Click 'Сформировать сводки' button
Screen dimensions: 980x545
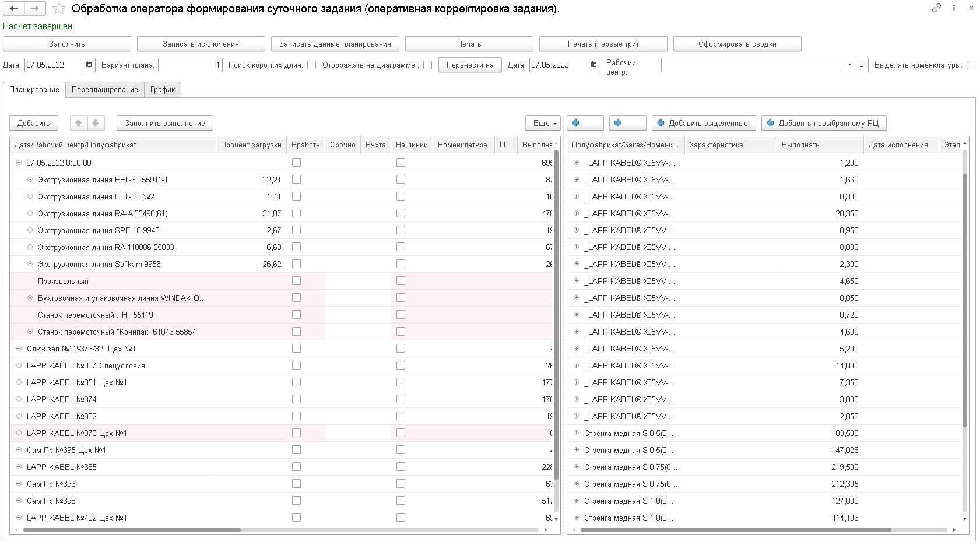click(x=737, y=44)
